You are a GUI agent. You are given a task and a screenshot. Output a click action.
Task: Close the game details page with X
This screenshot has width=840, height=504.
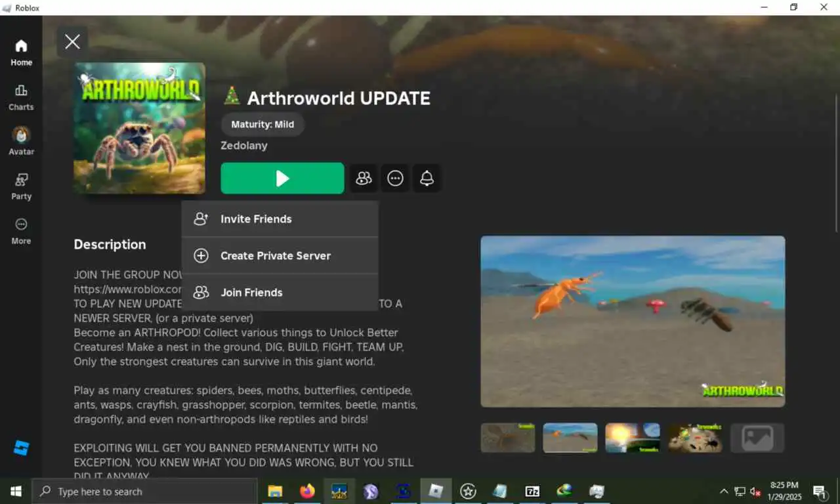click(72, 42)
